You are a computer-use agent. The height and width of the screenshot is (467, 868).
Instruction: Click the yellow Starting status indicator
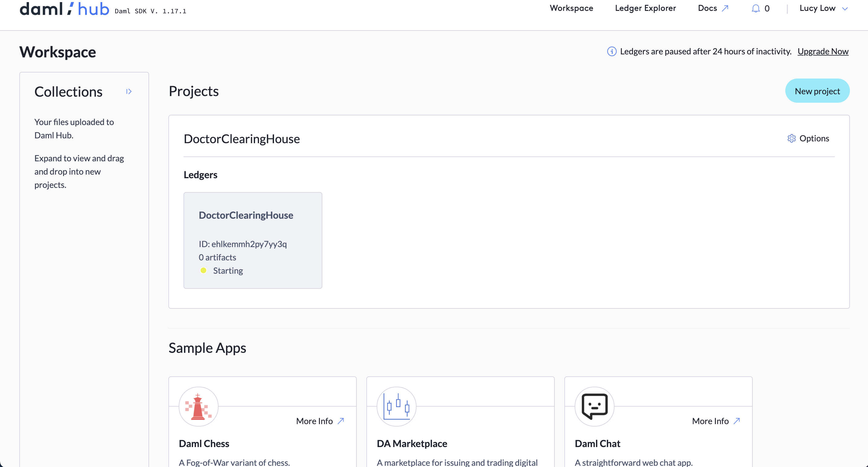click(x=203, y=270)
